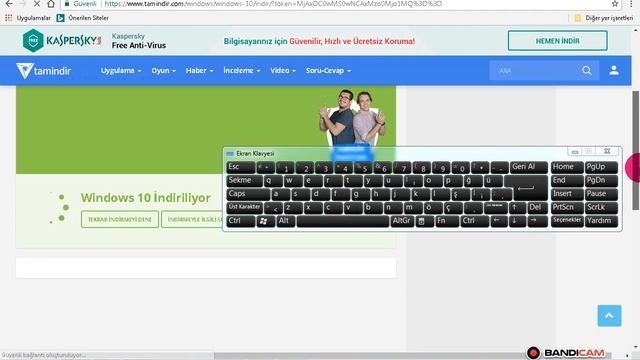This screenshot has height=360, width=640.
Task: Expand the Haber menu
Action: click(x=199, y=71)
